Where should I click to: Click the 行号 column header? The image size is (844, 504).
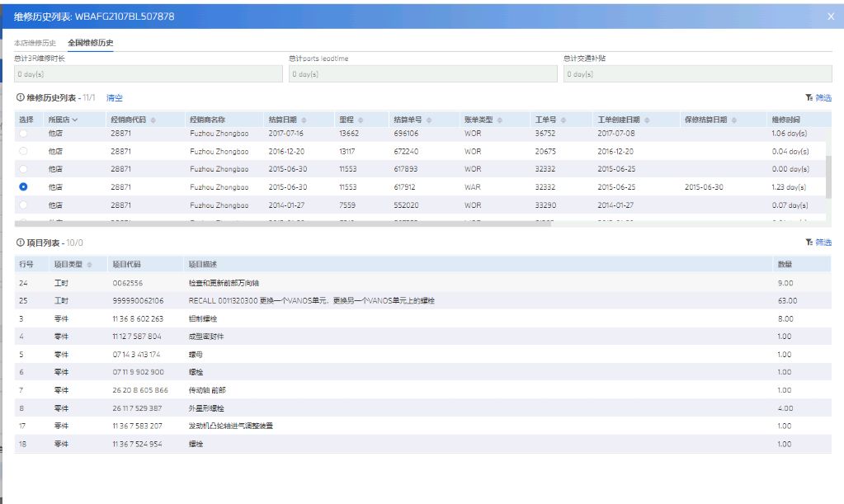26,265
